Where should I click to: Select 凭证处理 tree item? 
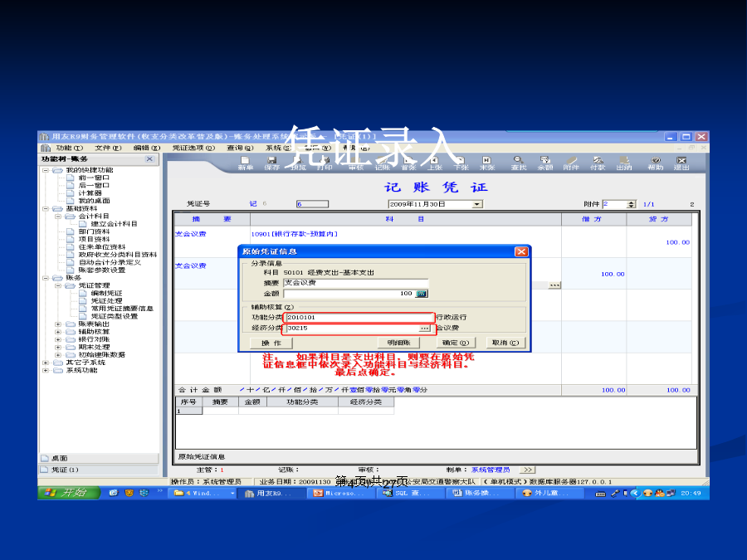(107, 300)
